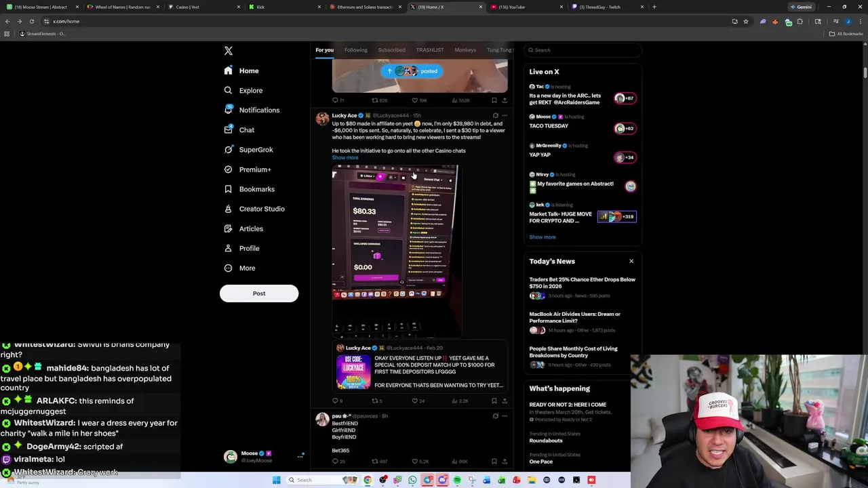The height and width of the screenshot is (488, 868).
Task: Switch to the Subscribed tab
Action: [x=391, y=50]
